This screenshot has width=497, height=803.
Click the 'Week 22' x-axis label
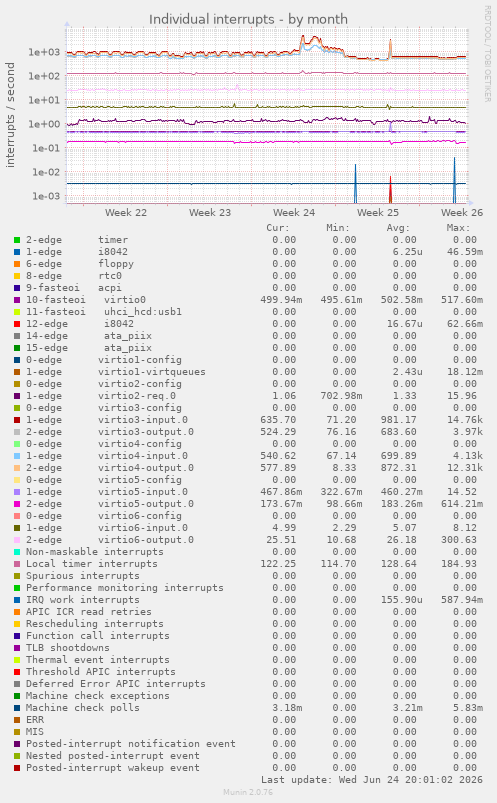pos(126,213)
